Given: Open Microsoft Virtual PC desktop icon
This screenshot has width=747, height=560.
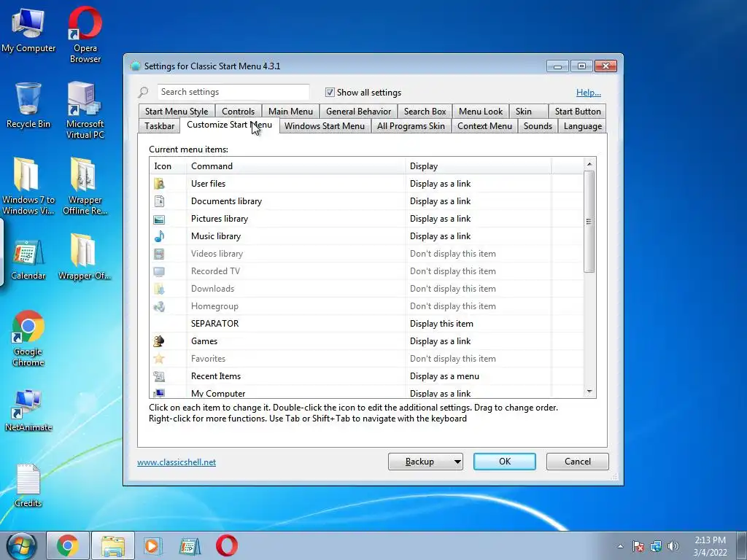Looking at the screenshot, I should click(x=85, y=111).
